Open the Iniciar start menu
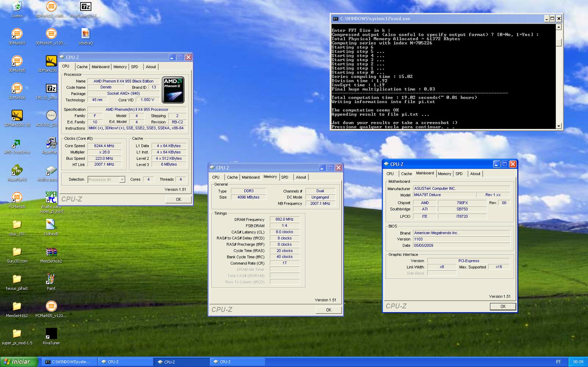This screenshot has height=367, width=588. (19, 362)
